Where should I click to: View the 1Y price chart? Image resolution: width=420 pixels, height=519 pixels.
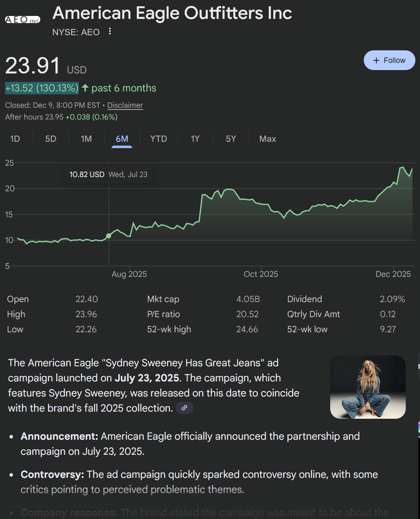(x=195, y=139)
